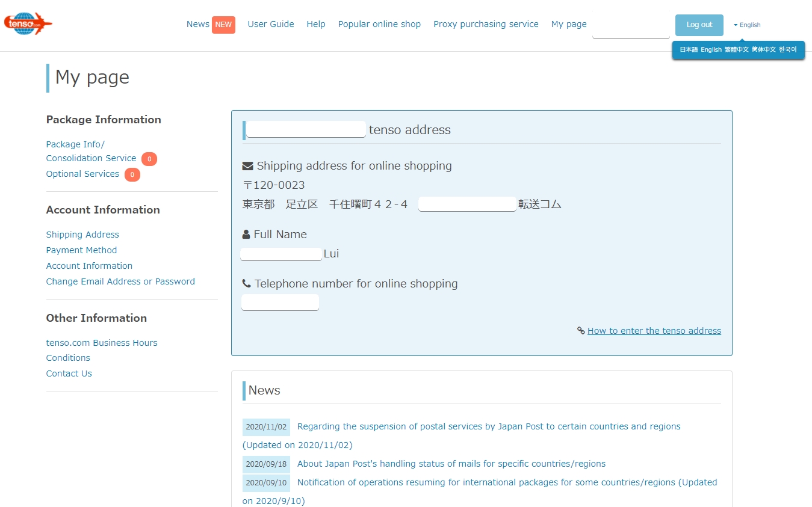Click the phone icon beside Telephone number
This screenshot has width=812, height=507.
point(246,283)
